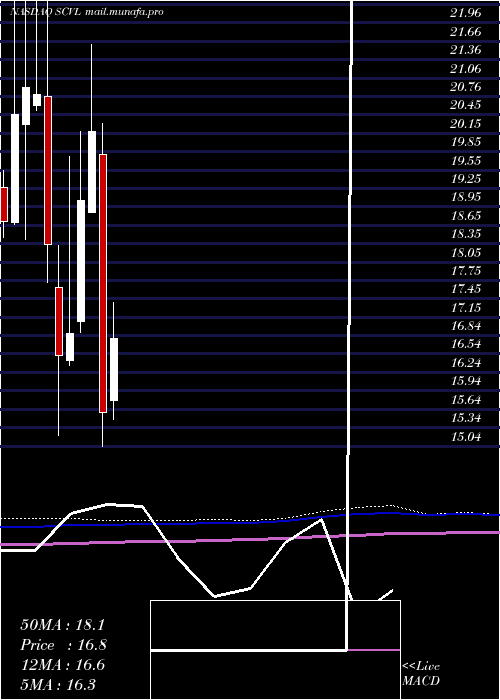Click the 15.94 price axis label
500x700 pixels.
click(x=466, y=381)
